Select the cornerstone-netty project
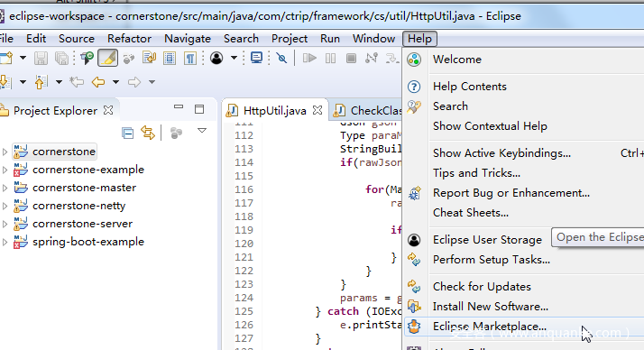This screenshot has height=350, width=644. (78, 206)
